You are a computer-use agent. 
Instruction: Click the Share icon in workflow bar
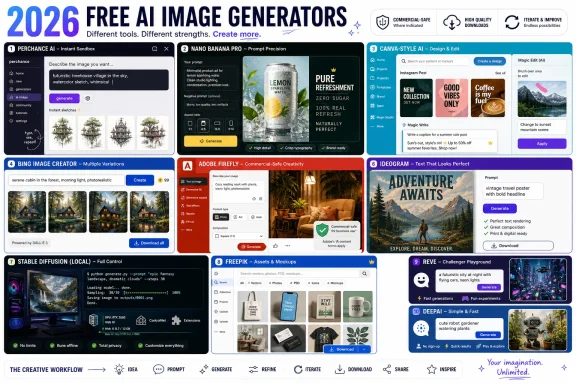387,369
